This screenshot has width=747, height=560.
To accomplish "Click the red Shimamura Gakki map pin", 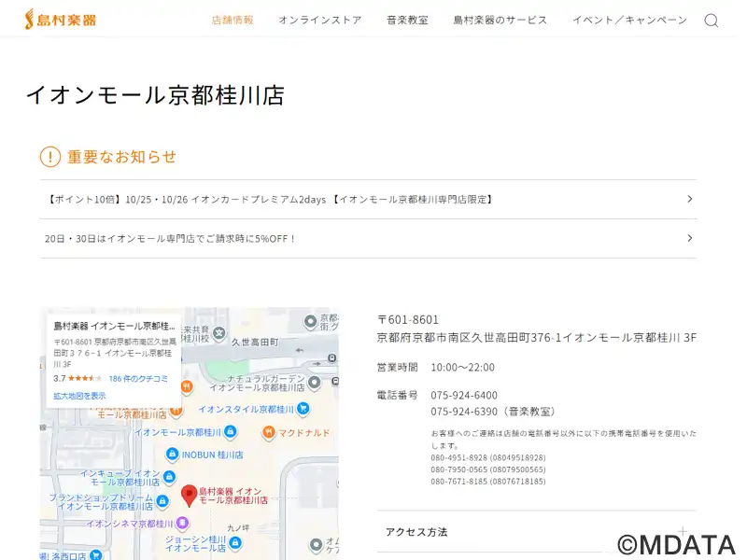I will pyautogui.click(x=189, y=496).
